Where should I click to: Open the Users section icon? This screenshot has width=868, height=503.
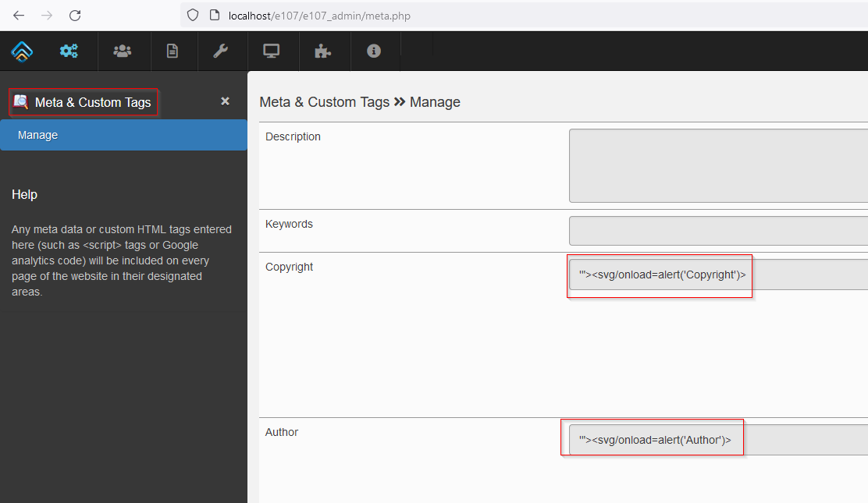point(123,51)
